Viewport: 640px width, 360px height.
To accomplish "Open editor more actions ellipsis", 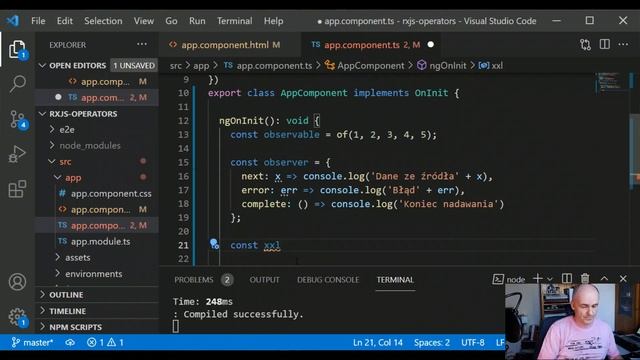I will click(x=623, y=44).
